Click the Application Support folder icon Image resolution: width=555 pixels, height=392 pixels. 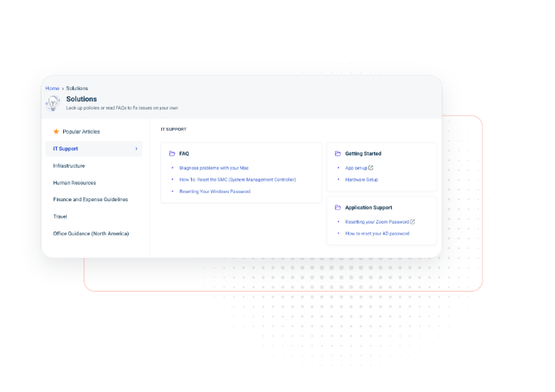(338, 208)
